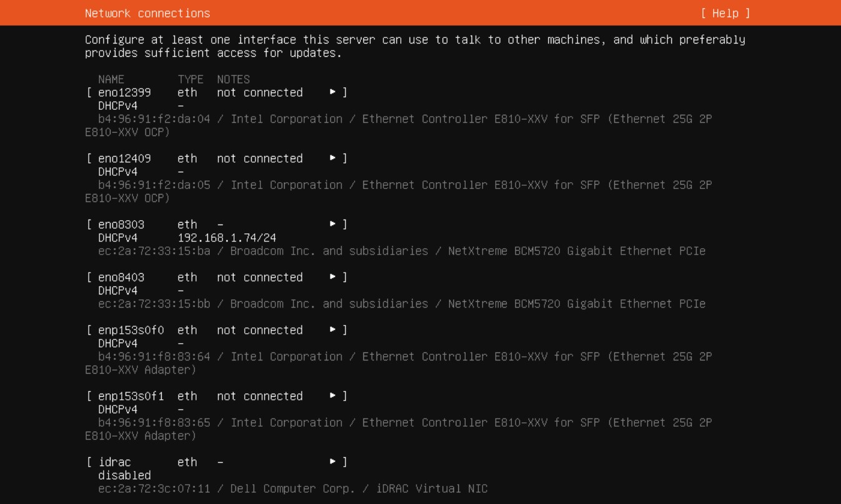Open the Help menu

(725, 13)
